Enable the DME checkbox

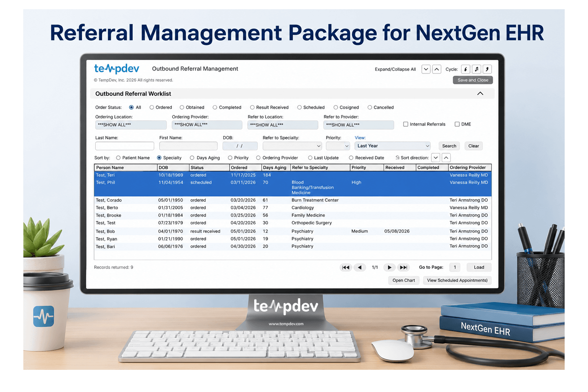(x=457, y=124)
